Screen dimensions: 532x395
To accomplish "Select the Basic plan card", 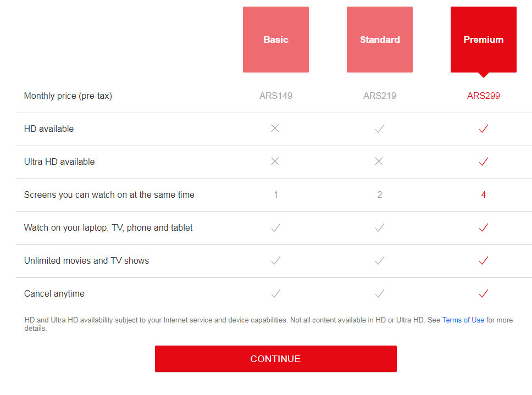I will [275, 39].
